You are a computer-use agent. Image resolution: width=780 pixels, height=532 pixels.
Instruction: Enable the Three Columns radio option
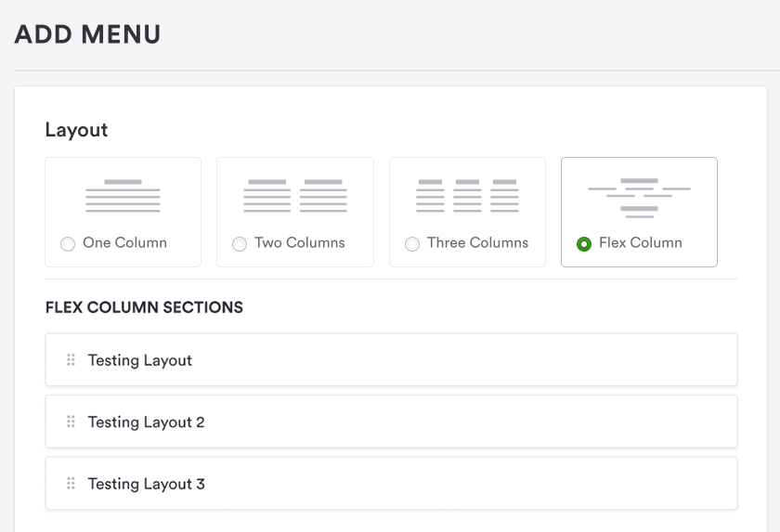tap(412, 244)
